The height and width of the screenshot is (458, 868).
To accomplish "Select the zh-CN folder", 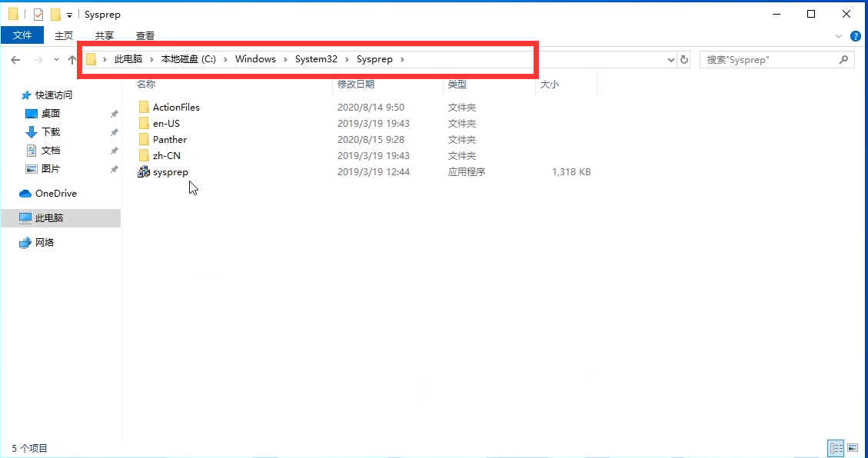I will [x=166, y=155].
